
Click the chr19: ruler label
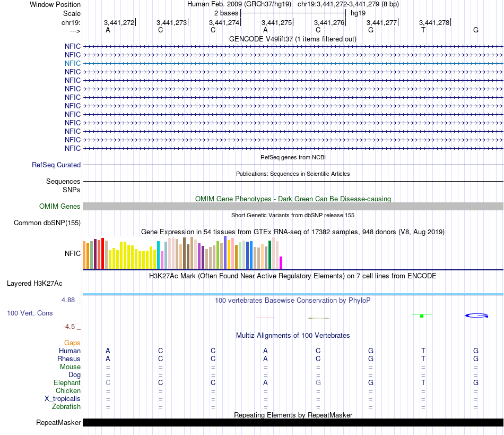point(71,22)
